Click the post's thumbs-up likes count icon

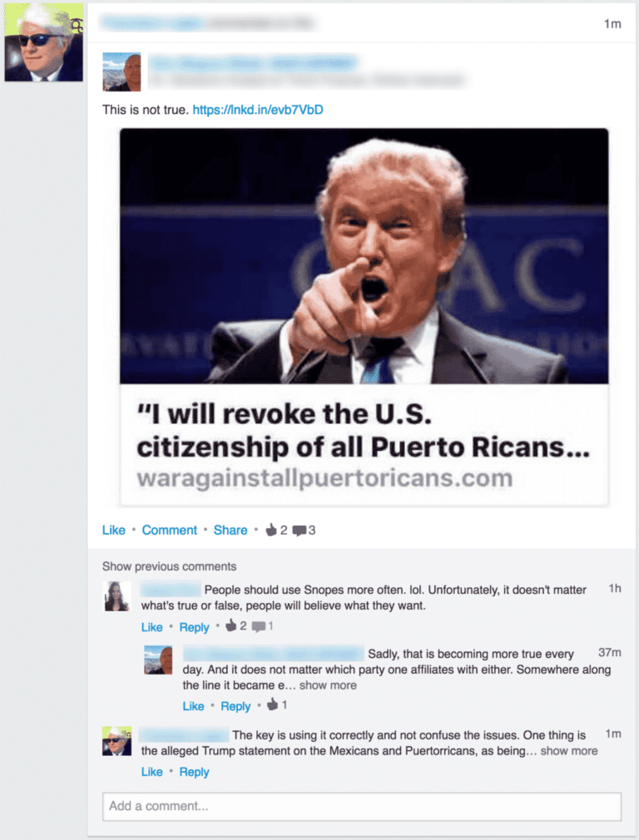(x=271, y=530)
